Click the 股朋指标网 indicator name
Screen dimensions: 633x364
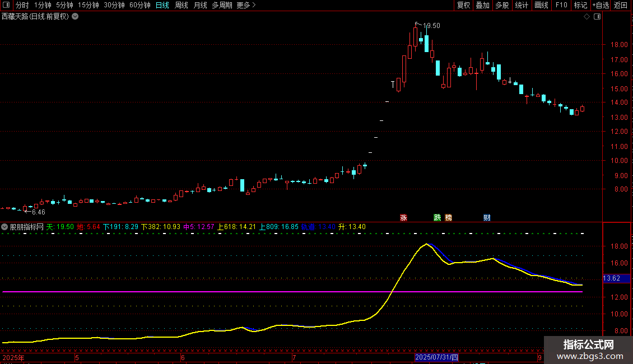tap(27, 227)
